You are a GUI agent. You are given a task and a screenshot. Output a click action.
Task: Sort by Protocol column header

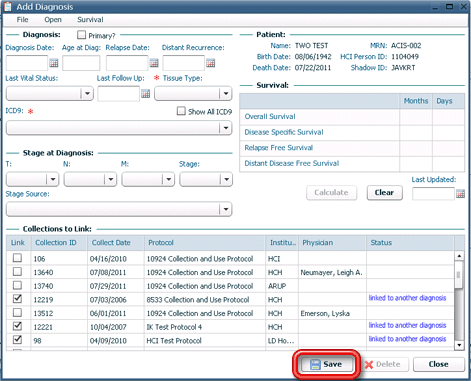(x=205, y=243)
